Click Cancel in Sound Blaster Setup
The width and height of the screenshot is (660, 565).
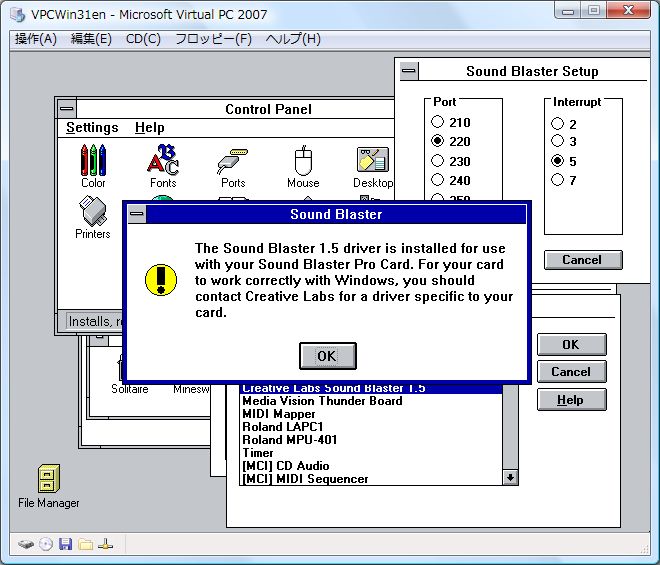(x=583, y=260)
